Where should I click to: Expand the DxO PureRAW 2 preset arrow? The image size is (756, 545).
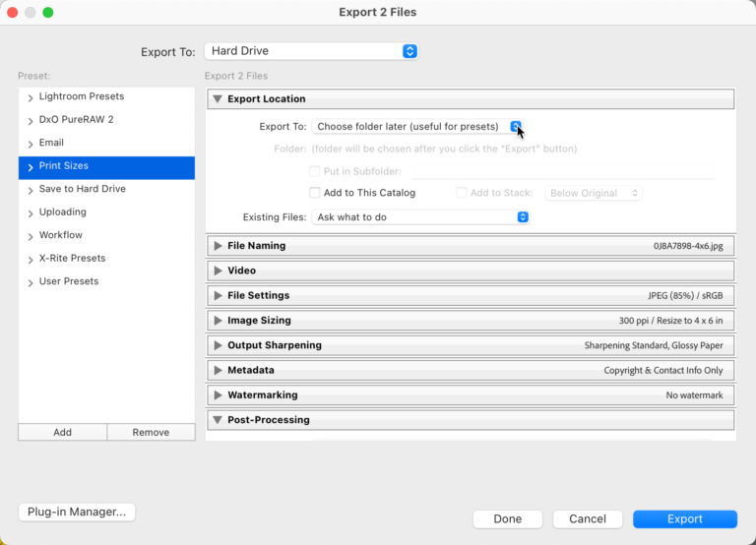click(x=31, y=120)
